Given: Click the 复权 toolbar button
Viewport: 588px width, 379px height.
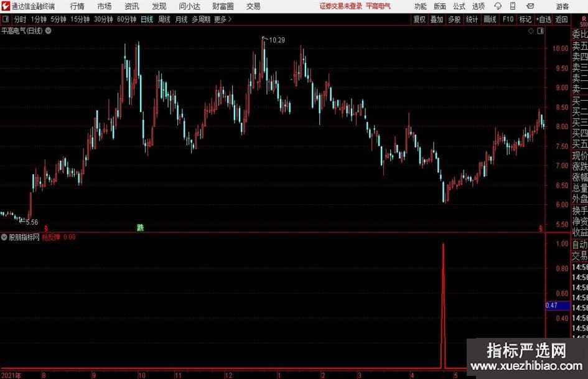Looking at the screenshot, I should 419,19.
